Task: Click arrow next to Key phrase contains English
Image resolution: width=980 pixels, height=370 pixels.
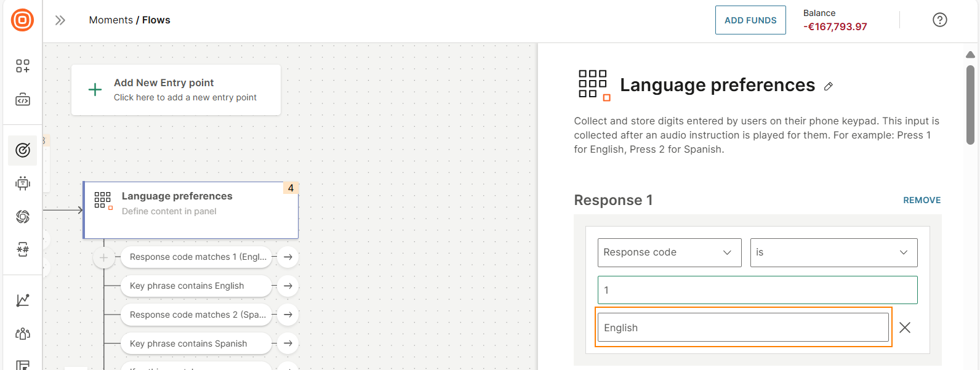Action: pyautogui.click(x=287, y=286)
